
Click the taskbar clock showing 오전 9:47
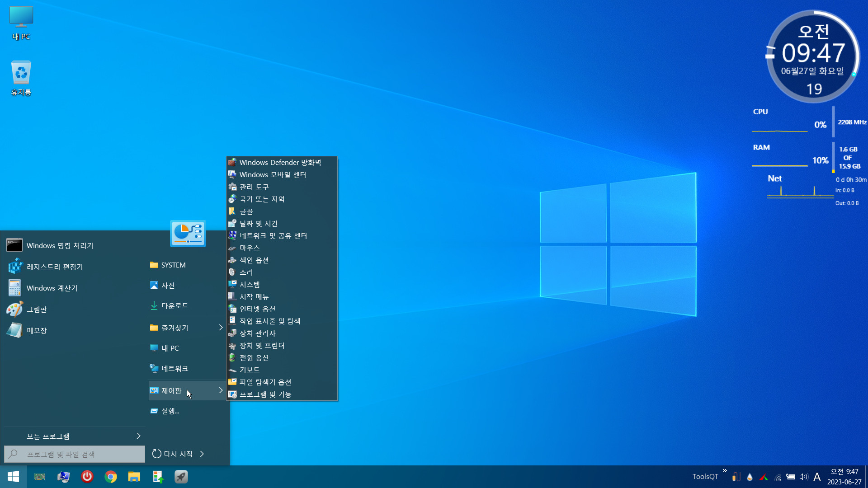pos(844,477)
